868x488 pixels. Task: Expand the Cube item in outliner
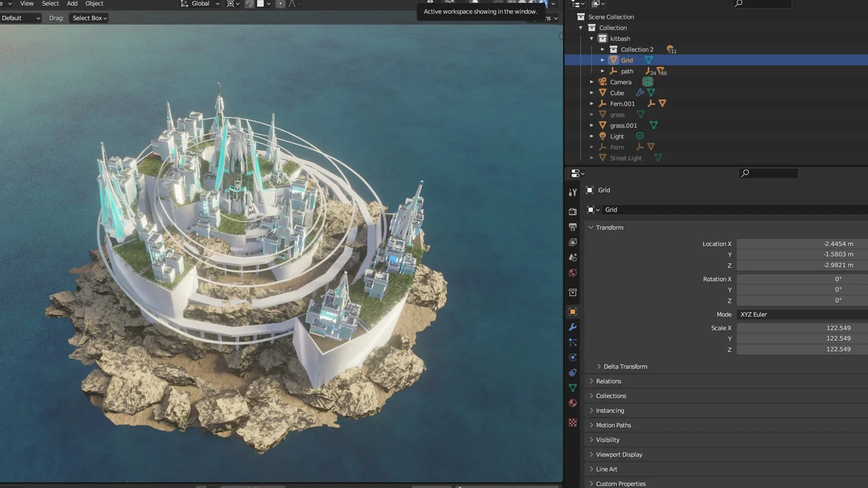pyautogui.click(x=591, y=93)
